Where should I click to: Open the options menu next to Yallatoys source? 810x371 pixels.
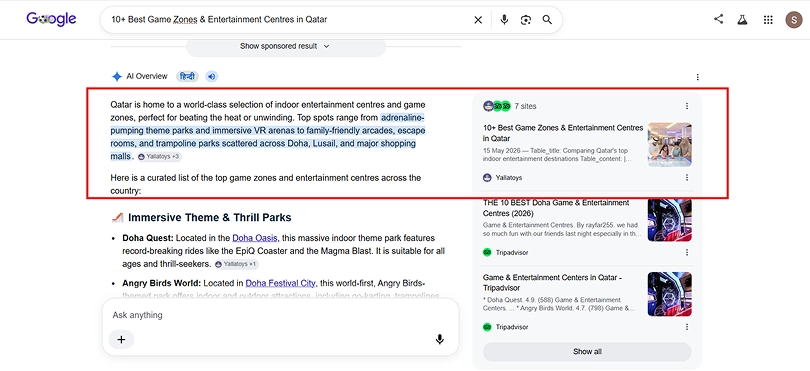(687, 177)
